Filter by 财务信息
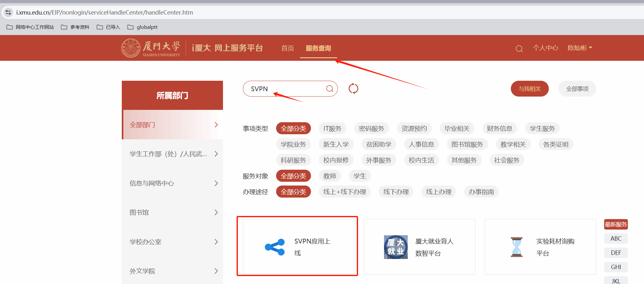 click(500, 129)
